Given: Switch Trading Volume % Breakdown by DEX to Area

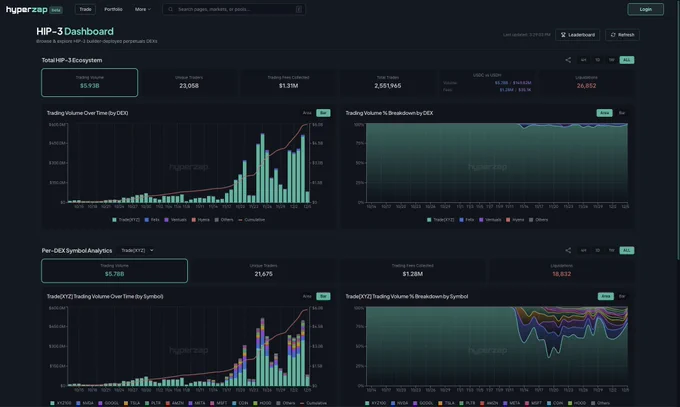Looking at the screenshot, I should tap(604, 113).
